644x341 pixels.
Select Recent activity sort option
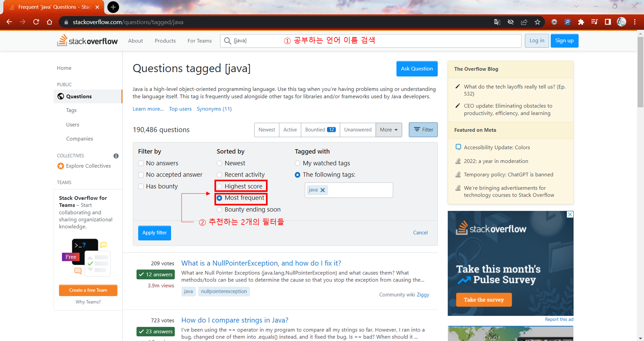(x=219, y=175)
